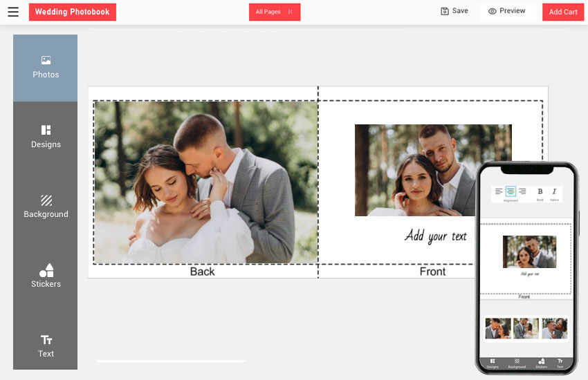This screenshot has height=380, width=588.
Task: Open the Designs layout panel
Action: pos(46,136)
